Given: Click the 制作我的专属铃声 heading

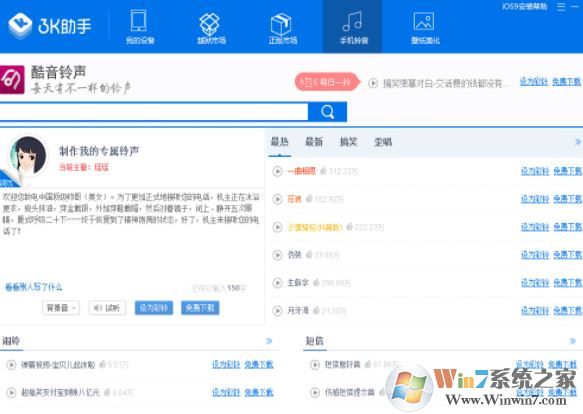Looking at the screenshot, I should [99, 151].
